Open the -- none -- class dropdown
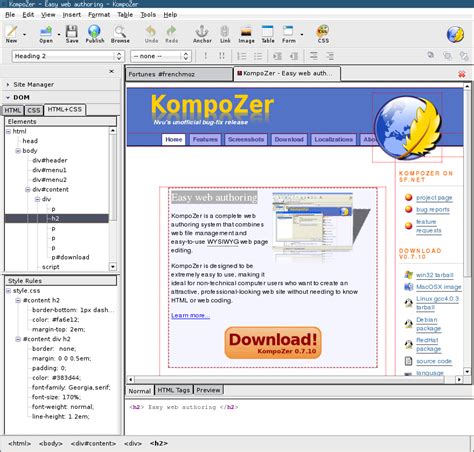The height and width of the screenshot is (452, 474). (x=161, y=56)
